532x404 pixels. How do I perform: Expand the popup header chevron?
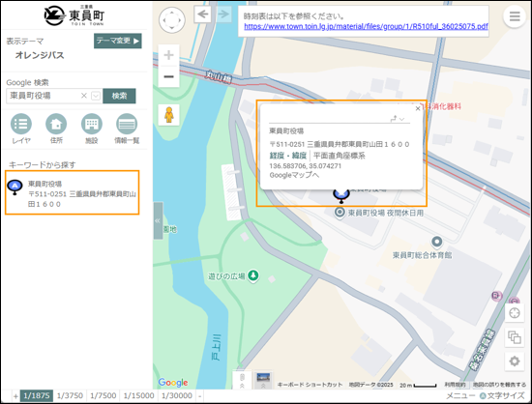click(402, 119)
